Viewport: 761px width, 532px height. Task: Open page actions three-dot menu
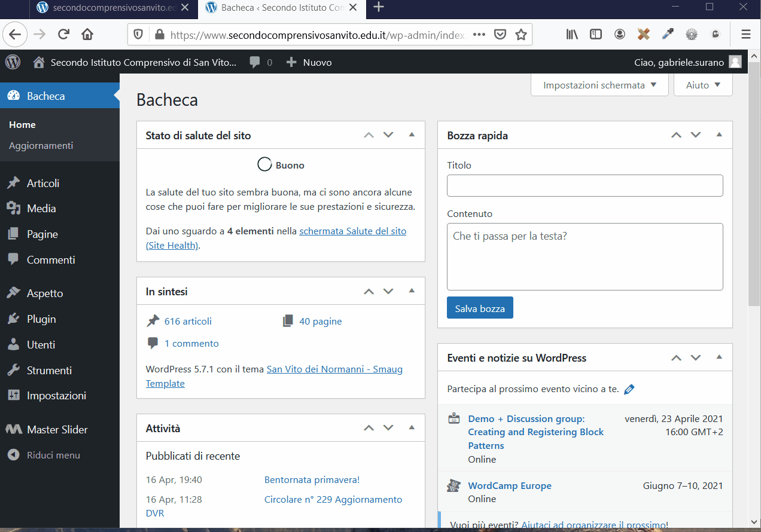(479, 35)
